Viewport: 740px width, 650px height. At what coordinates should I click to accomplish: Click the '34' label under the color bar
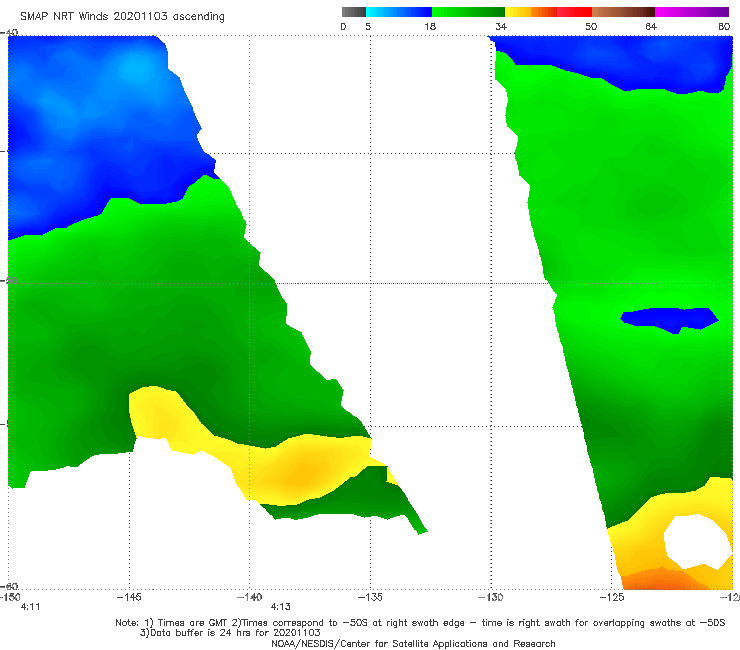pyautogui.click(x=501, y=26)
